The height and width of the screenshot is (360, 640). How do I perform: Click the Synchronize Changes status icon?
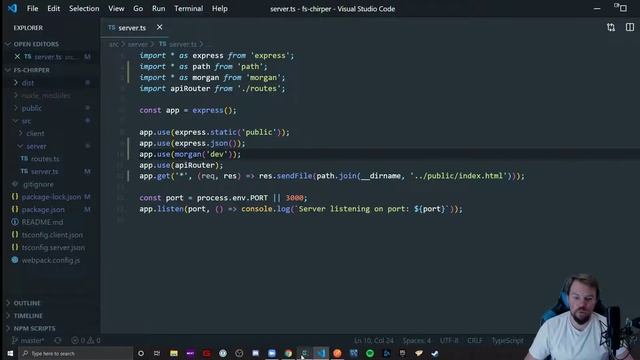click(x=58, y=340)
